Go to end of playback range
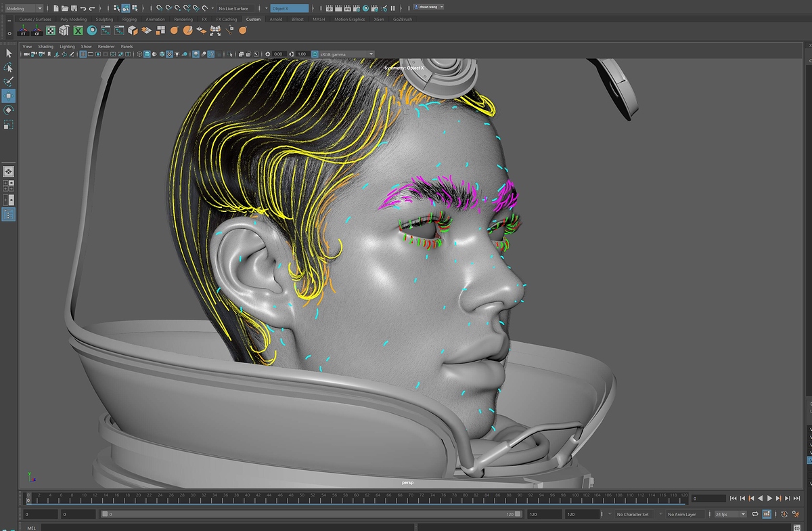The width and height of the screenshot is (812, 531). (796, 498)
